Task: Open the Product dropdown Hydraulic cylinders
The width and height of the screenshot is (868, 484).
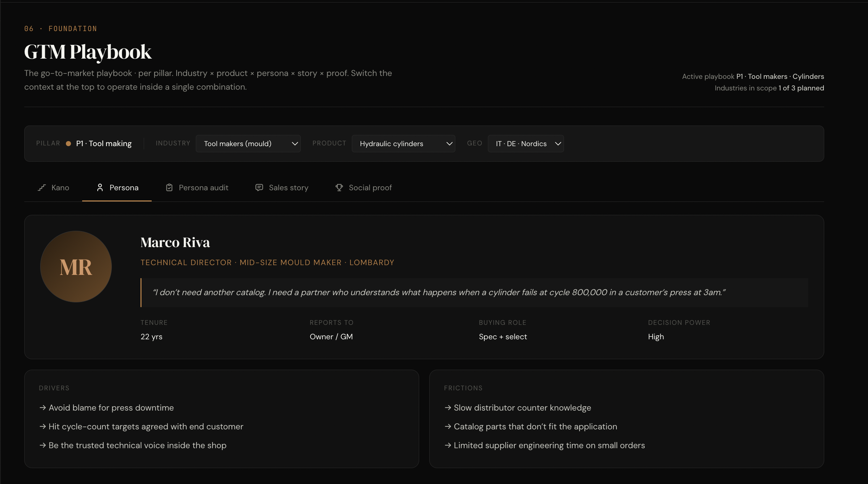Action: tap(404, 144)
